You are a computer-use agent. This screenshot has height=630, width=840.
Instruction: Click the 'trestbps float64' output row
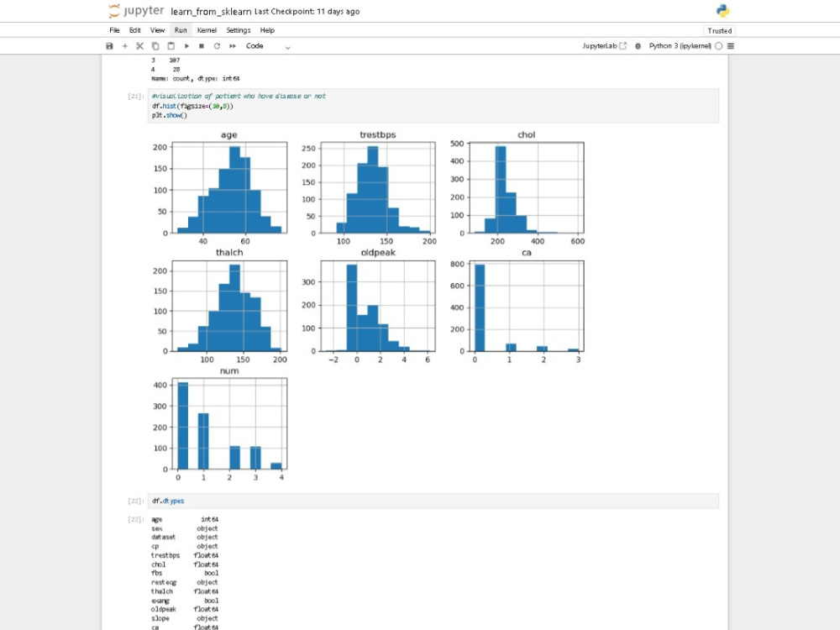(x=185, y=555)
